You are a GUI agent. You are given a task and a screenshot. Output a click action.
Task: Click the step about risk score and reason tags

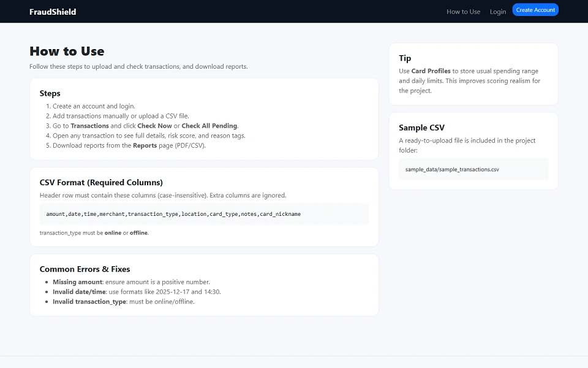pos(149,136)
